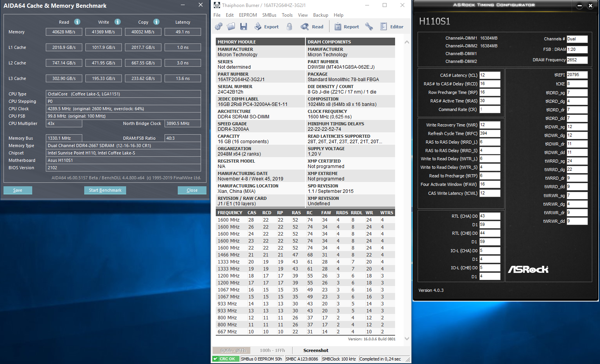Click the CAS# Latency (tCL) field
Image resolution: width=600 pixels, height=364 pixels.
489,75
